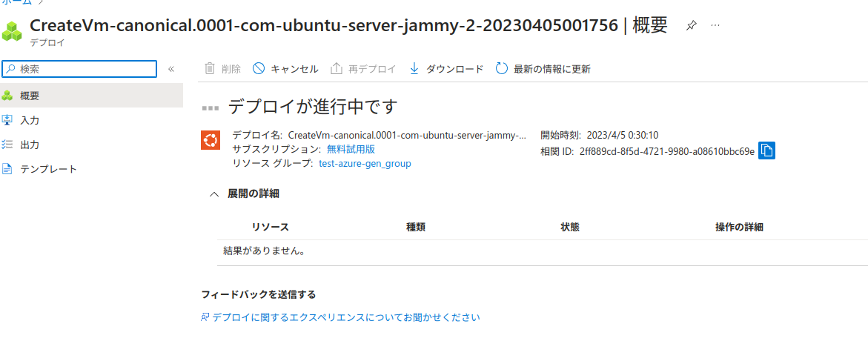The height and width of the screenshot is (341, 868).
Task: Click the 概要 cube icon in sidebar
Action: pos(7,96)
